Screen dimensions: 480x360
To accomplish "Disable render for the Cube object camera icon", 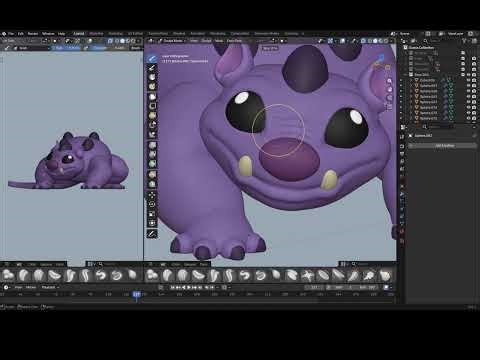I will pyautogui.click(x=474, y=80).
